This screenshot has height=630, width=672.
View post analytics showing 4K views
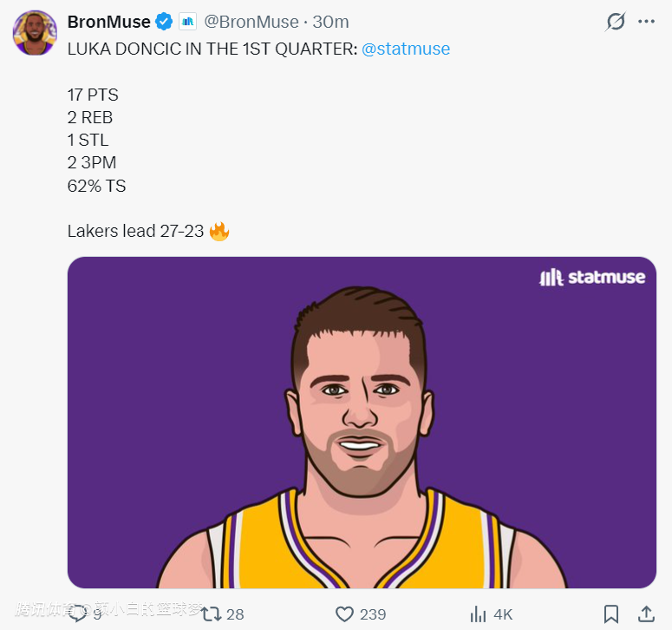pyautogui.click(x=478, y=614)
